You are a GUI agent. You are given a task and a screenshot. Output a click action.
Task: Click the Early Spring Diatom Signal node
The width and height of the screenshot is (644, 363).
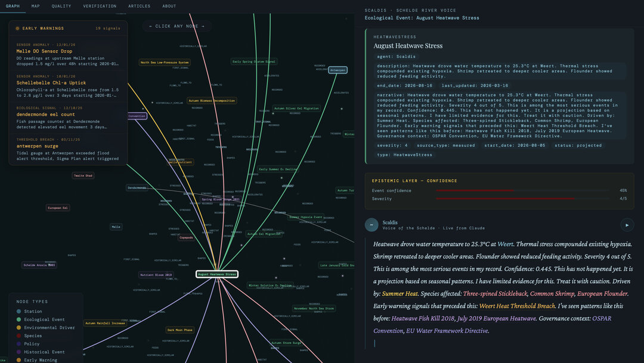tap(254, 61)
